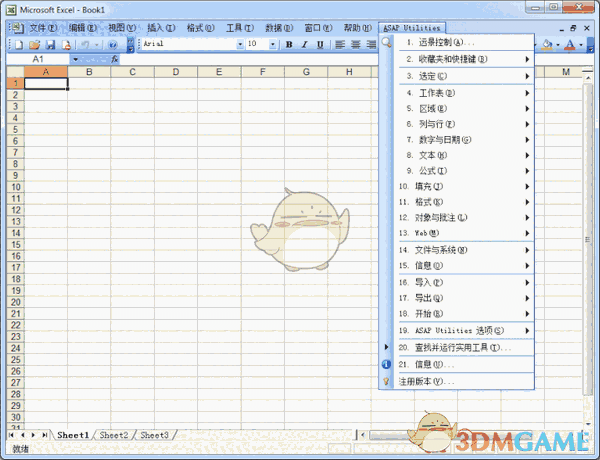
Task: Open 14. 文件与系统 submenu
Action: 464,250
